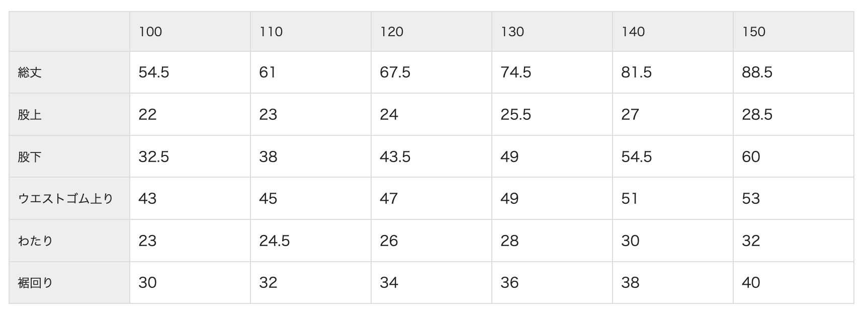Click the 110 size column header
This screenshot has height=315, width=868.
[271, 32]
